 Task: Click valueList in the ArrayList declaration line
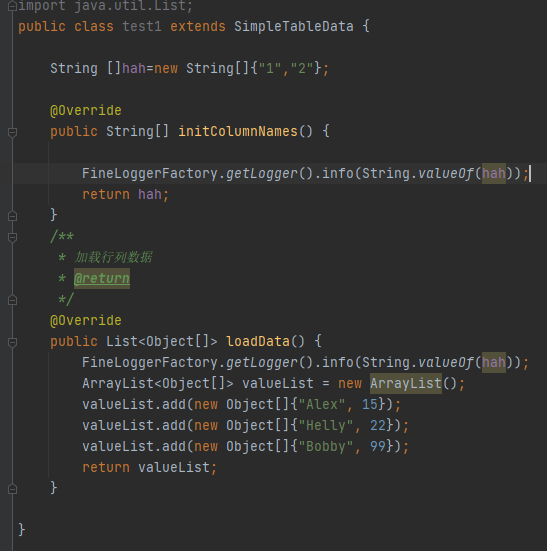coord(278,383)
